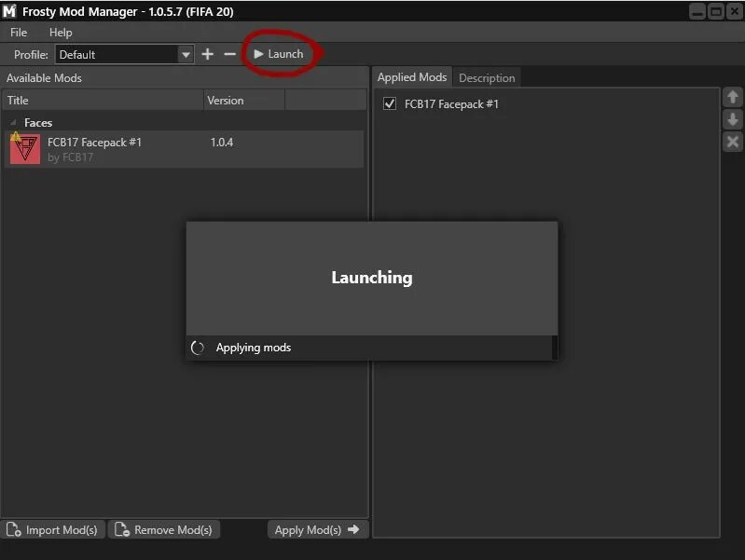The width and height of the screenshot is (745, 560).
Task: Move the mod down with the arrow icon
Action: (732, 119)
